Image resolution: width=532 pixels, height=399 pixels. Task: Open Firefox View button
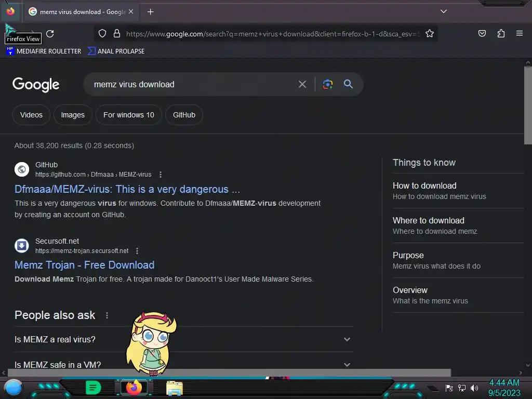(10, 11)
